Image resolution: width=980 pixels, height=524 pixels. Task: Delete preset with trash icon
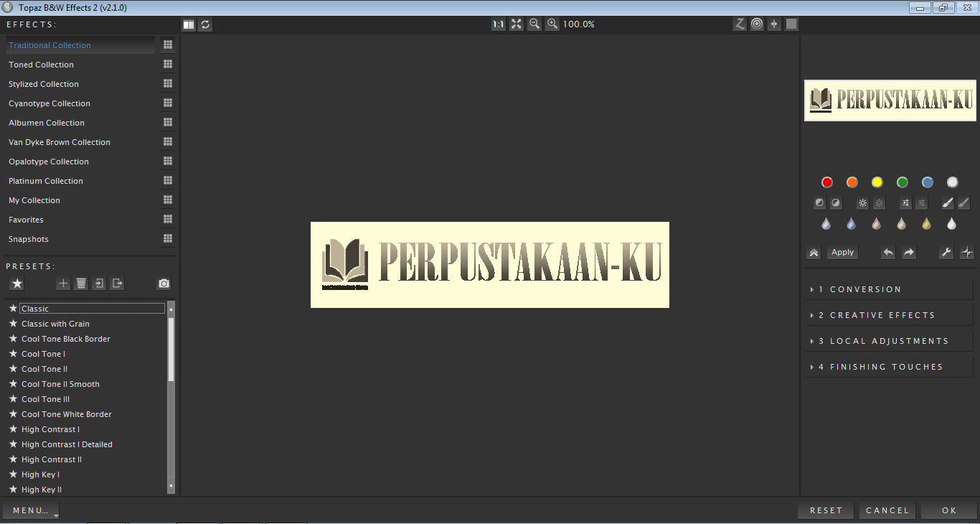point(81,284)
